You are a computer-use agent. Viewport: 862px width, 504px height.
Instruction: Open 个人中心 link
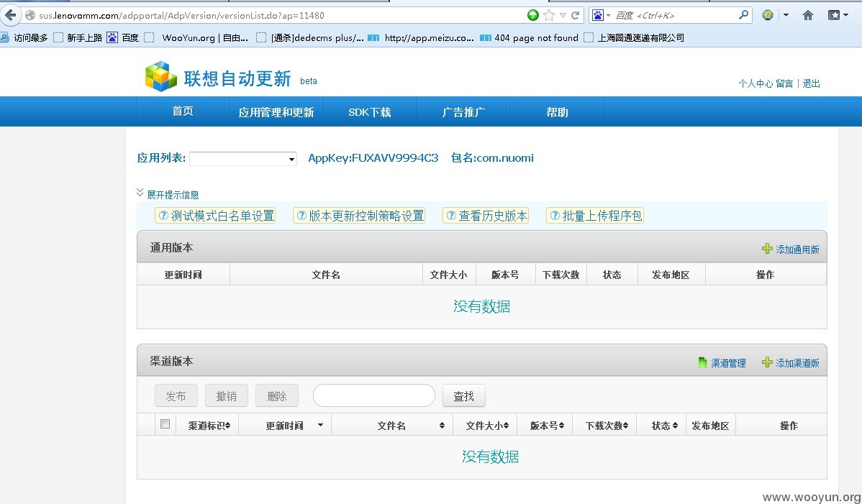(756, 83)
